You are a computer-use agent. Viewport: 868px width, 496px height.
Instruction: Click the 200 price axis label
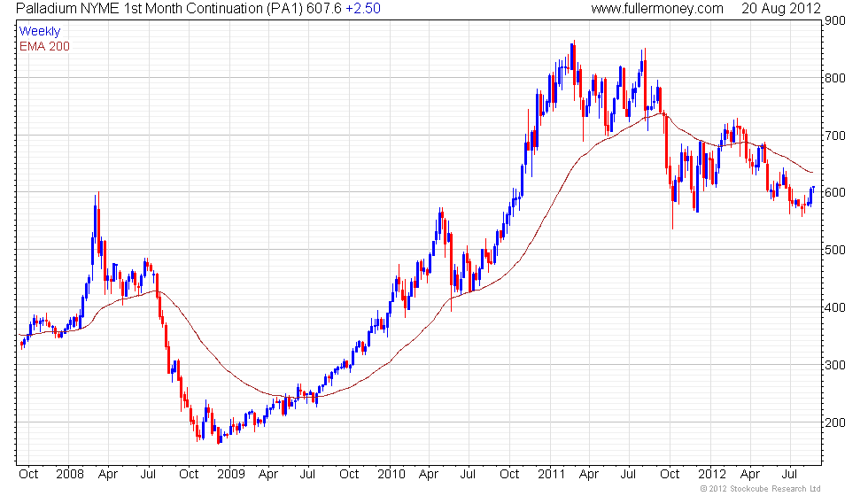pos(834,423)
